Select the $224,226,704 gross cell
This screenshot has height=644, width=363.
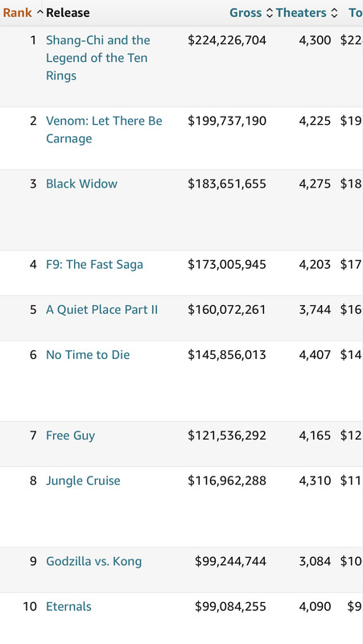point(227,40)
